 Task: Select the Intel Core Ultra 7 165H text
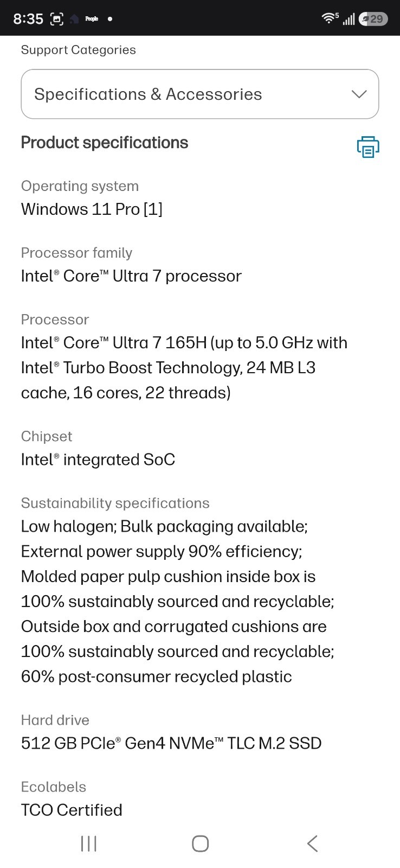114,343
